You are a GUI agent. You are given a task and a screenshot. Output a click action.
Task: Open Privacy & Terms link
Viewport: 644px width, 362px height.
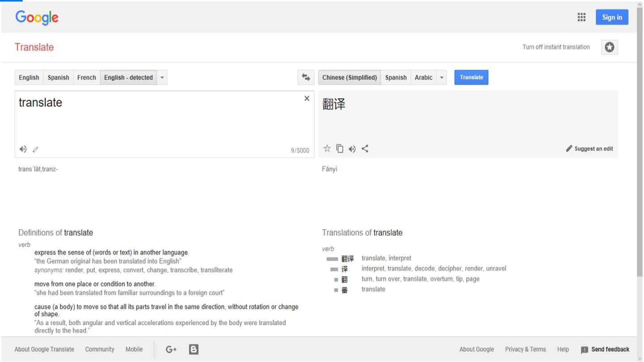(525, 349)
